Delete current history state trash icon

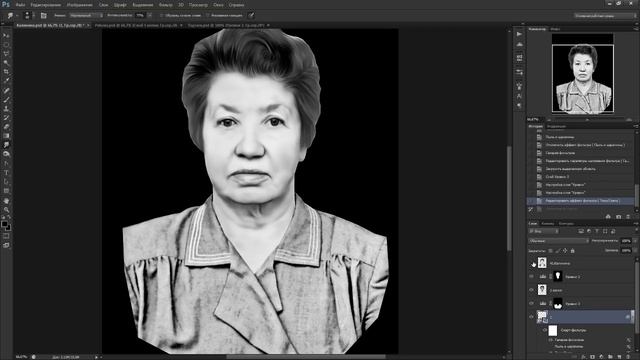(x=629, y=216)
